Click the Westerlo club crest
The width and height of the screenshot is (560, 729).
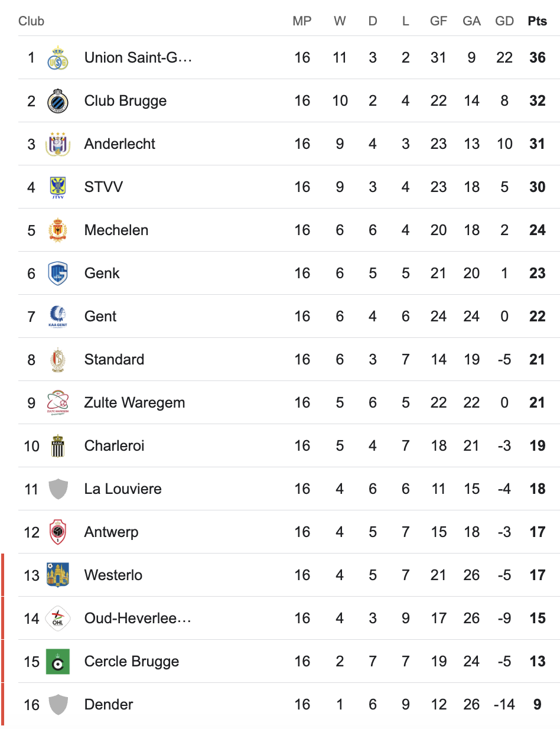[58, 575]
